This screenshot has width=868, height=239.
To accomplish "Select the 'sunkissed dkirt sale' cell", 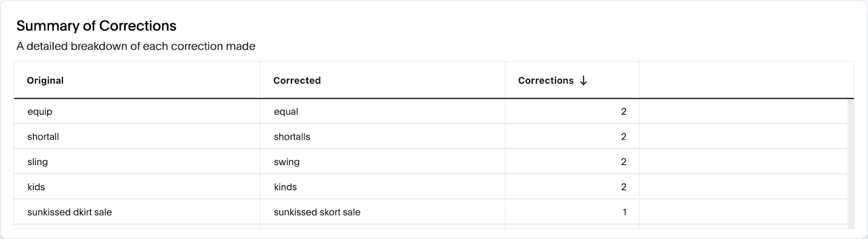I will point(137,212).
